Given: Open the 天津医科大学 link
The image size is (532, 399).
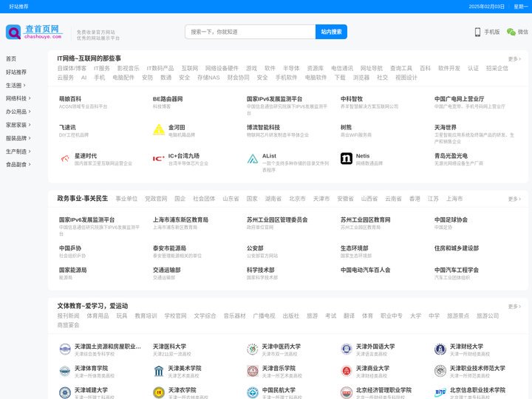Looking at the screenshot, I should 170,347.
